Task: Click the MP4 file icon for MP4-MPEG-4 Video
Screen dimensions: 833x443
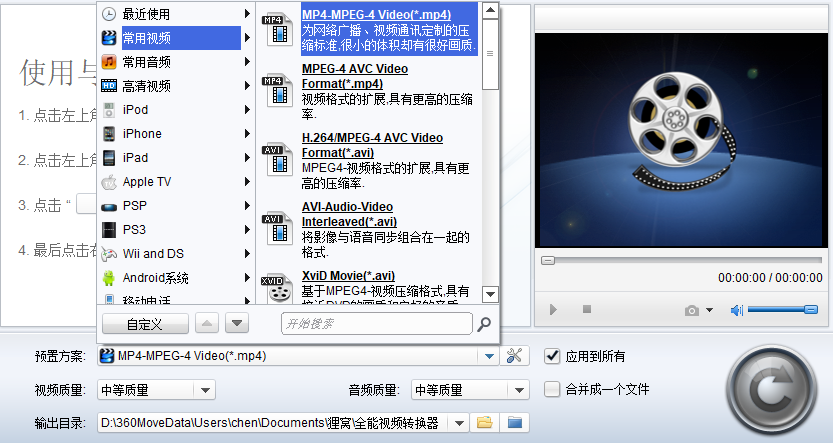Action: point(277,30)
